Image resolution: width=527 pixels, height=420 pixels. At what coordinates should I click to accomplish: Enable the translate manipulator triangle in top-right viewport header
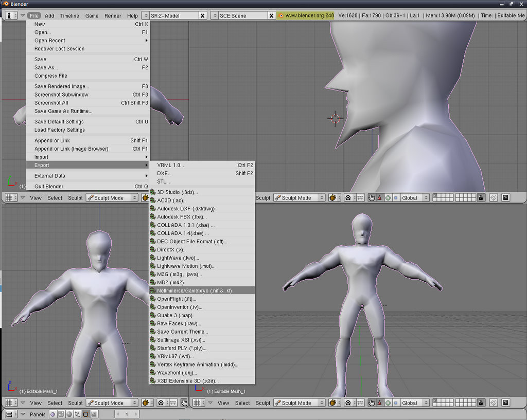coord(380,197)
